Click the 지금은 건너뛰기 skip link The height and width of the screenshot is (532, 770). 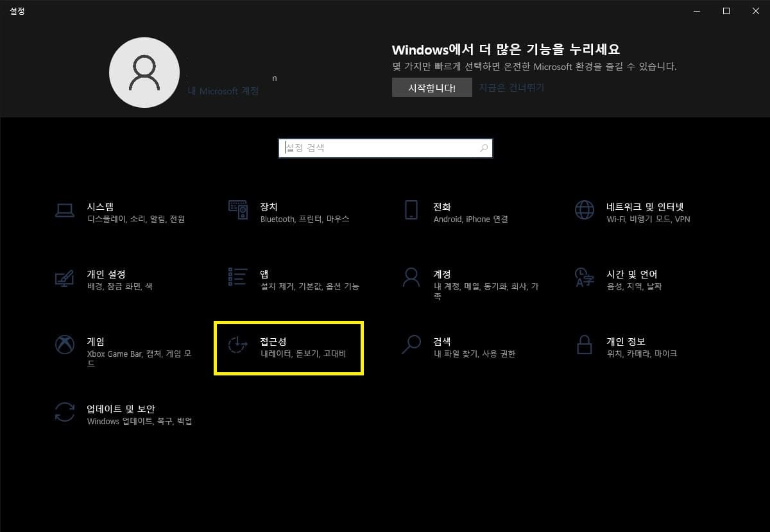[x=511, y=87]
